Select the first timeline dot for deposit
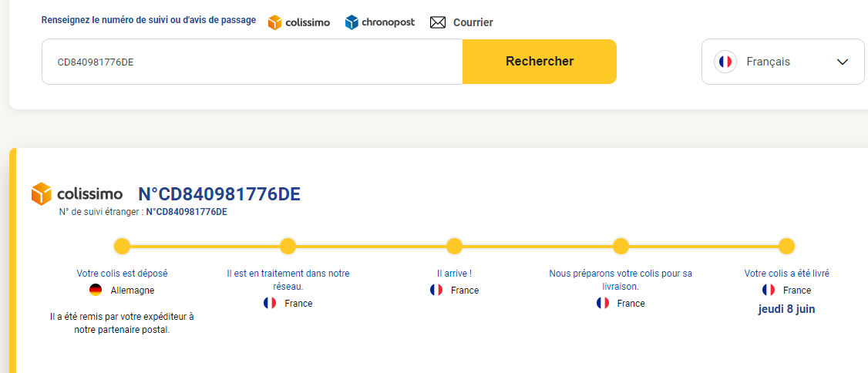The height and width of the screenshot is (373, 868). point(122,247)
